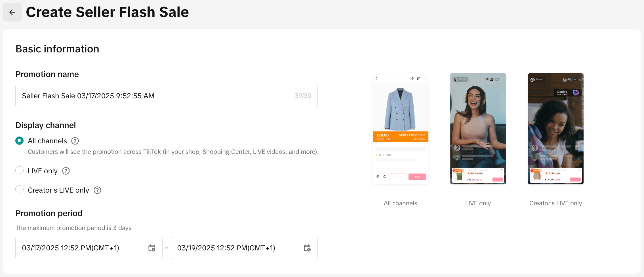
Task: Click help icon beside LIVE only
Action: click(66, 171)
